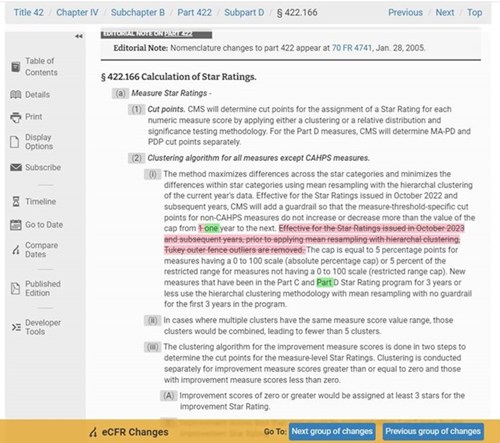This screenshot has width=500, height=443.
Task: Open the Timeline sidebar label
Action: [41, 202]
